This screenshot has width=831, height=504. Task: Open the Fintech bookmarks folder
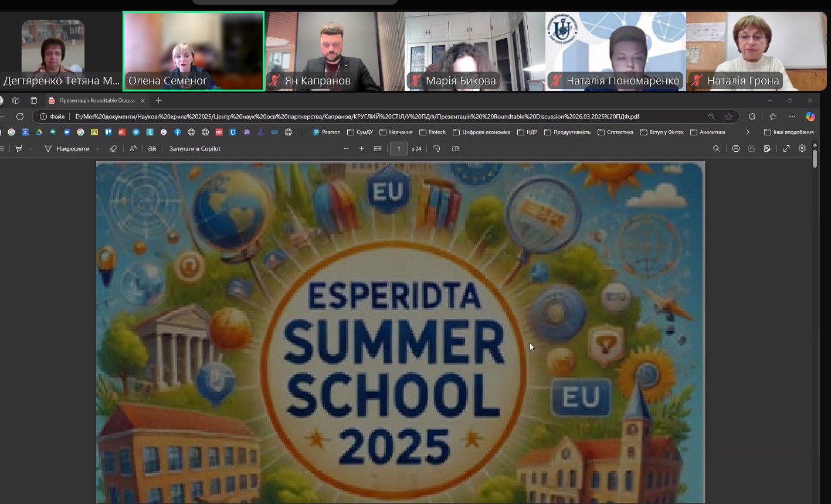(432, 132)
